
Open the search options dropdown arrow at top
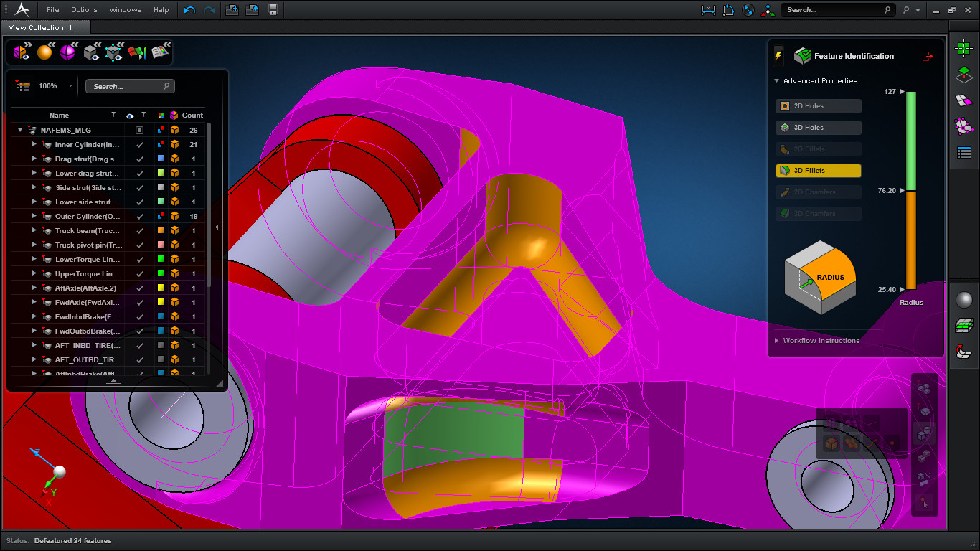(918, 10)
